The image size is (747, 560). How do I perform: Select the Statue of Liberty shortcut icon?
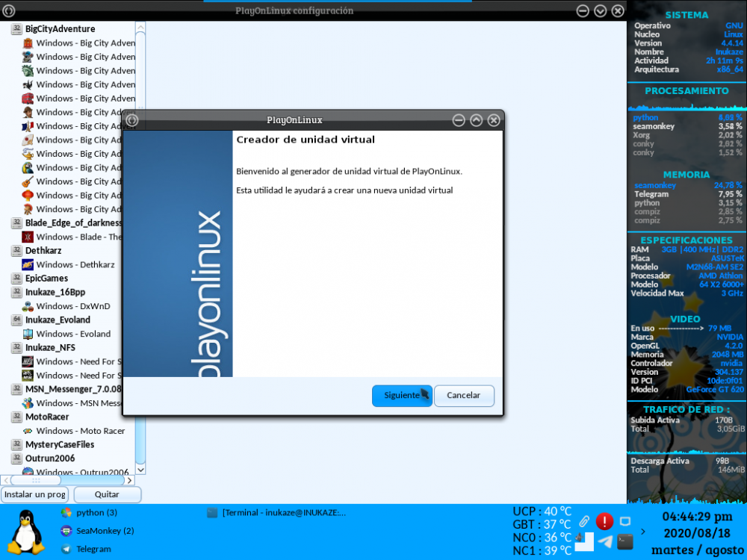coord(28,71)
